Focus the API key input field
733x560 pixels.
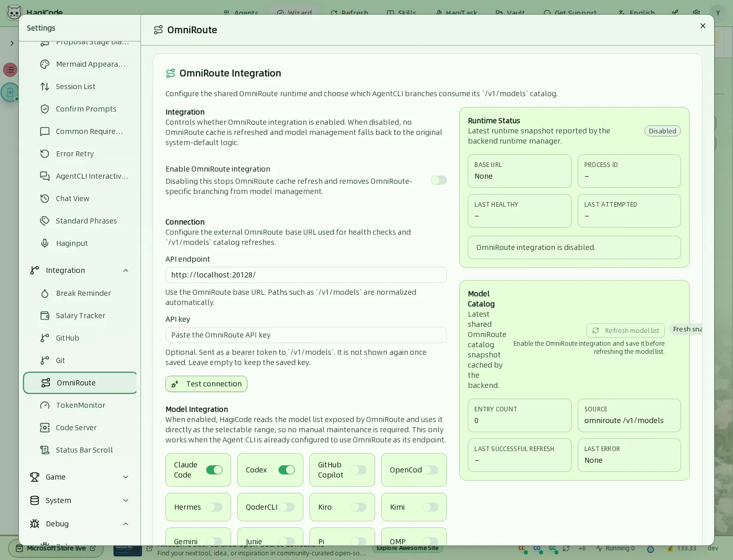pyautogui.click(x=306, y=335)
